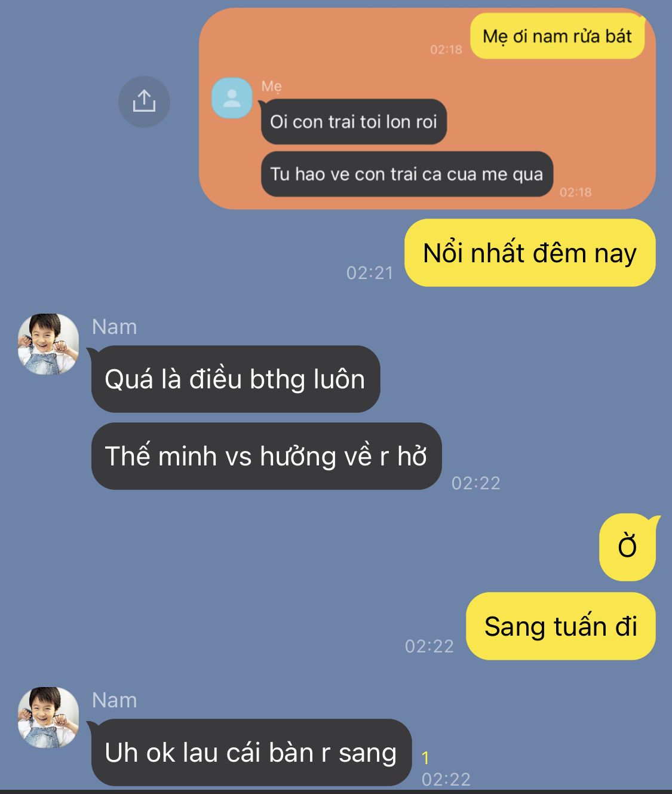Select the "Quá là điều bthg luôn" message

(235, 379)
